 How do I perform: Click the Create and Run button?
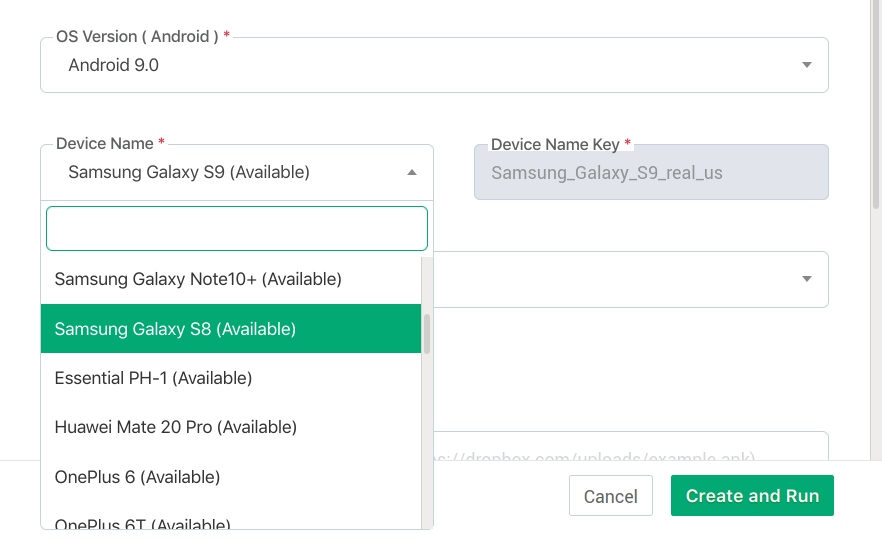point(752,496)
